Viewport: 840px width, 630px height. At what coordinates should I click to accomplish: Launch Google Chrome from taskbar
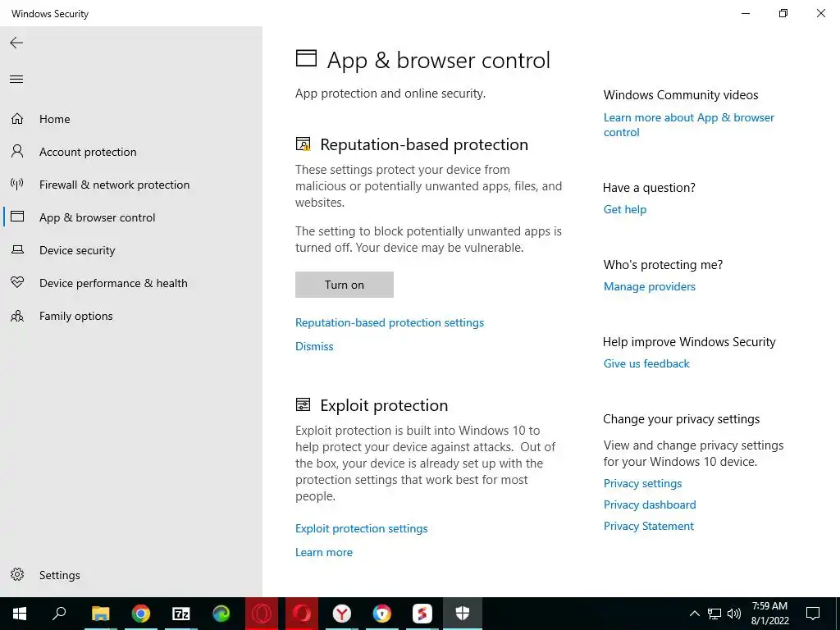click(x=140, y=614)
